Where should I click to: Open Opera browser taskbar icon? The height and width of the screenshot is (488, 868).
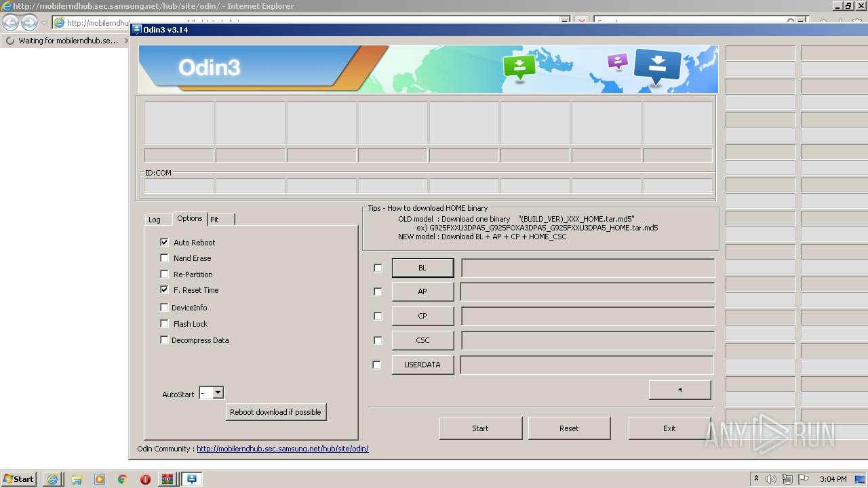coord(145,479)
